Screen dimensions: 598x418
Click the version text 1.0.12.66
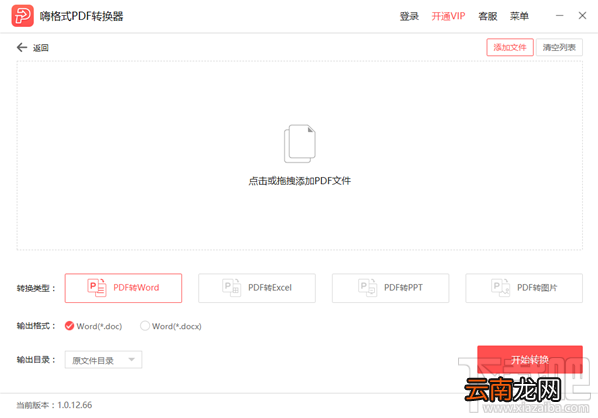[75, 405]
